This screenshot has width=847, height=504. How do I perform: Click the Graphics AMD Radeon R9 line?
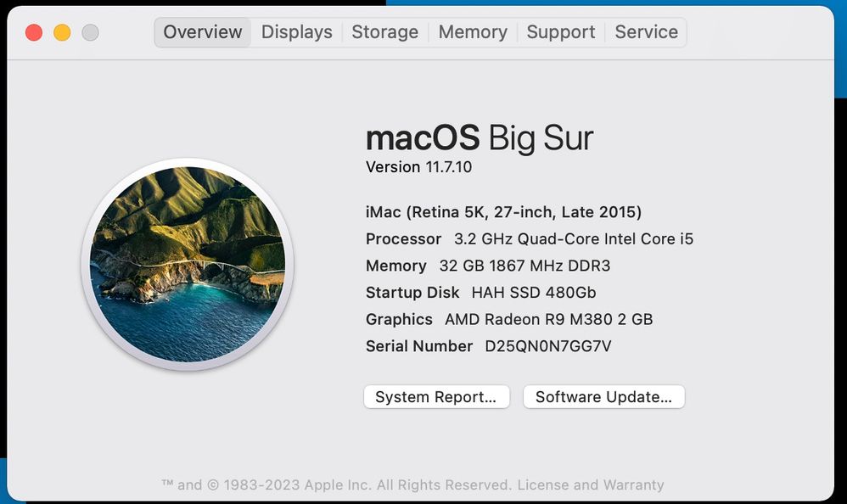(x=509, y=320)
